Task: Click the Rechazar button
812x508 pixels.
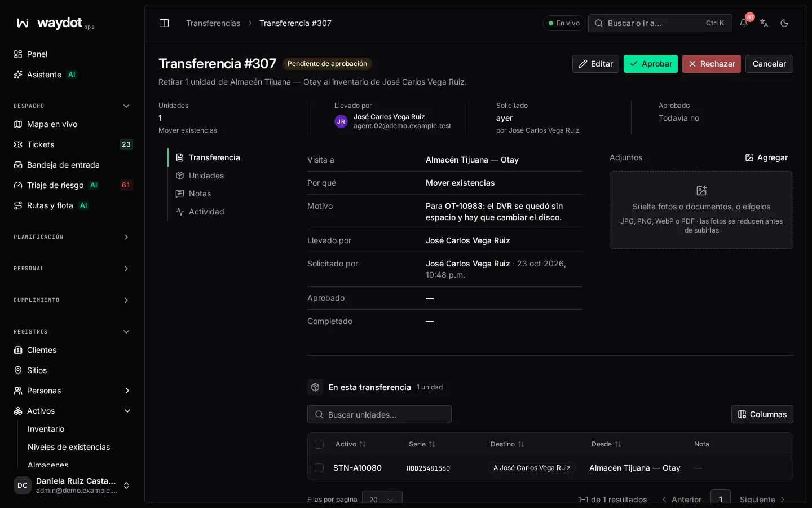Action: [712, 64]
